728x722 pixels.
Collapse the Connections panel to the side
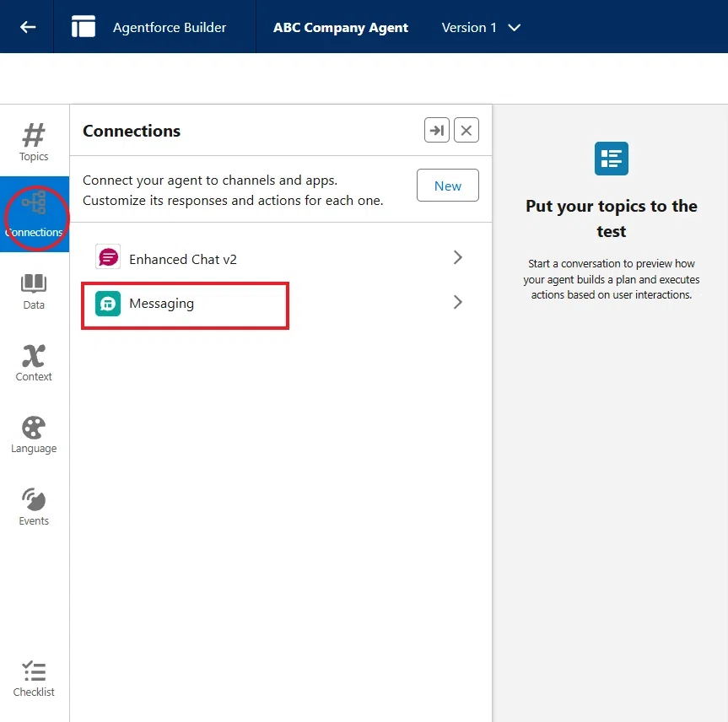(x=436, y=130)
